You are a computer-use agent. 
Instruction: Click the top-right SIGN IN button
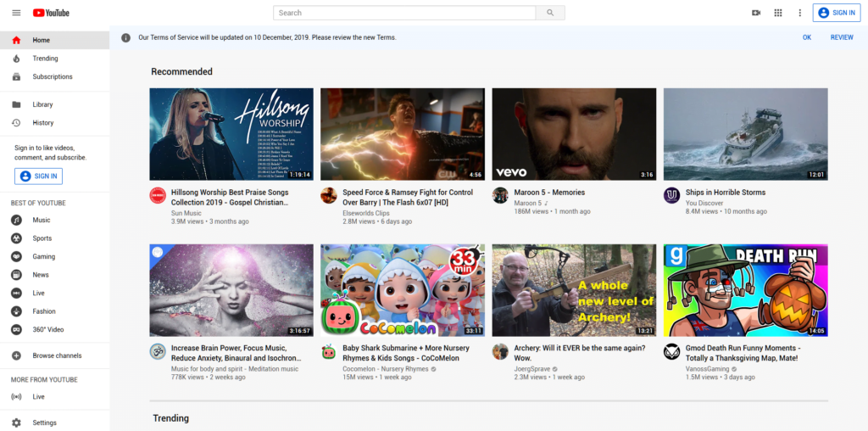837,13
